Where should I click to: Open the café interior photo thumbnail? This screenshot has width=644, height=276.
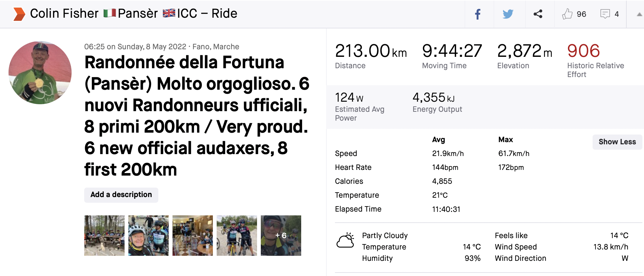point(193,236)
